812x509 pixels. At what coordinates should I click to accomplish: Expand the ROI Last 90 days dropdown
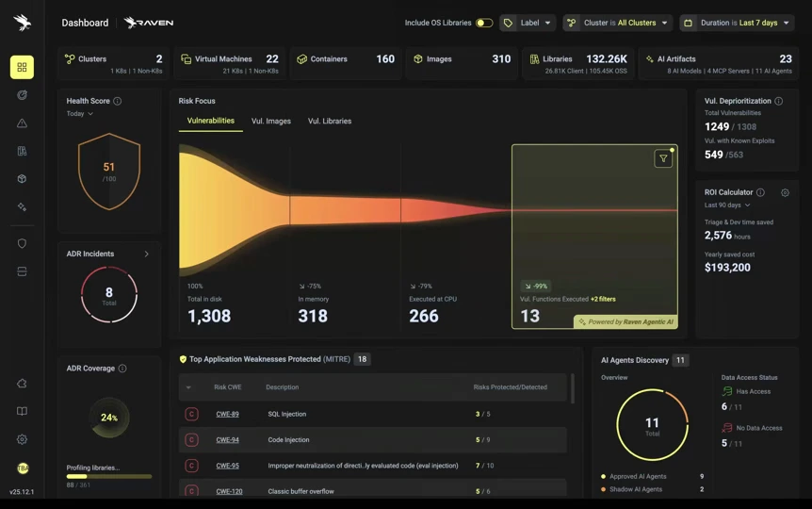727,205
